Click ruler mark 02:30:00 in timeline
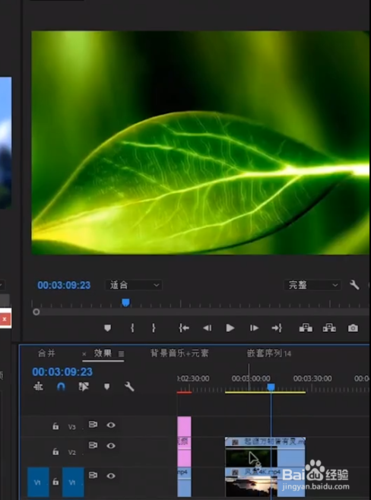Screen dimensions: 371x500 193,378
